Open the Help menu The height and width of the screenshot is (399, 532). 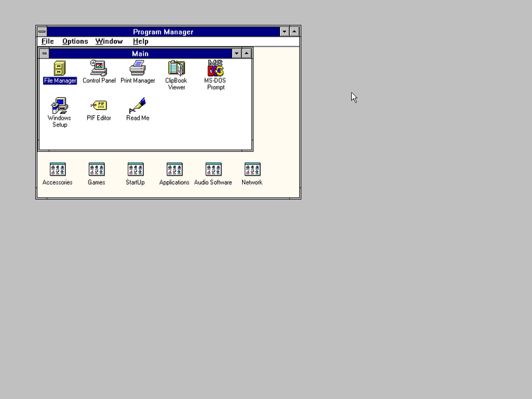(x=140, y=41)
